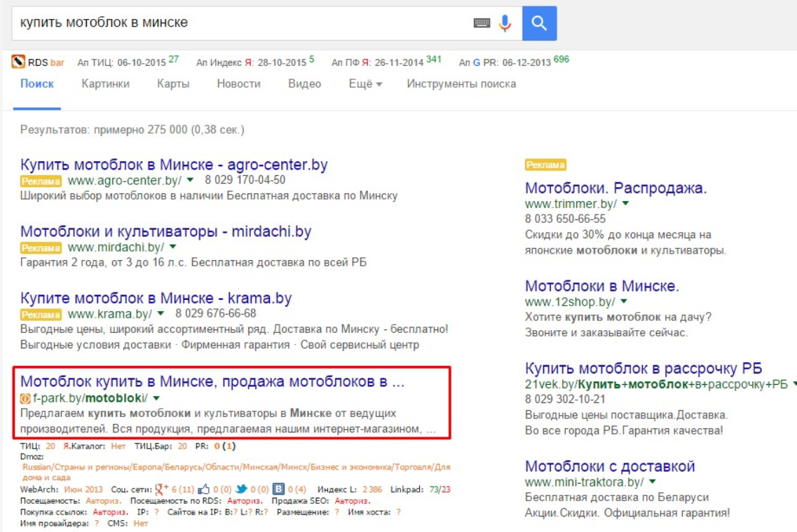797x532 pixels.
Task: Click the blue magnifier search button
Action: pos(539,23)
